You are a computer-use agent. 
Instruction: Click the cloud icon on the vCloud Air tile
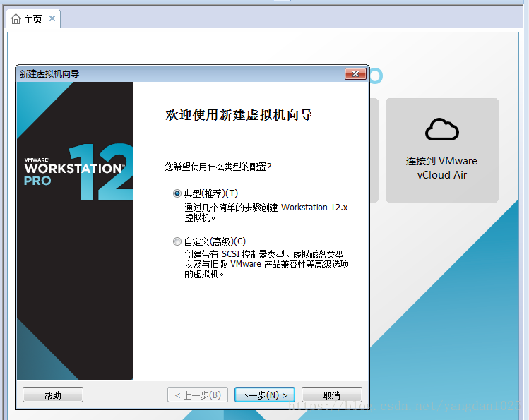click(441, 129)
